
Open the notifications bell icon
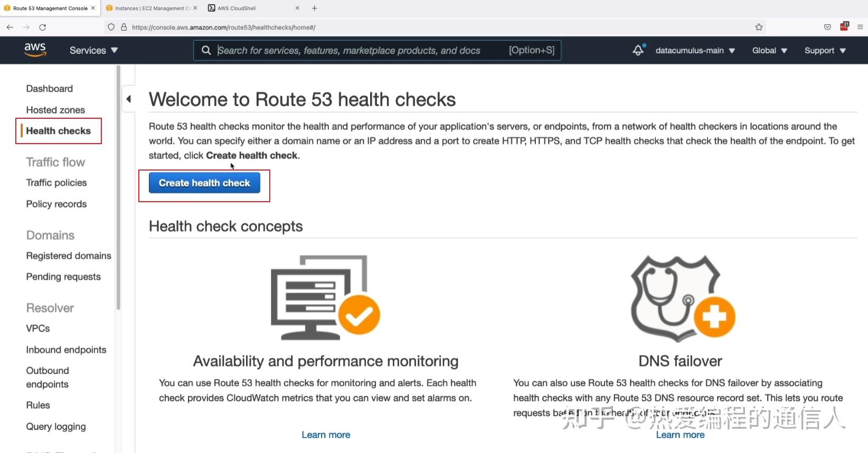tap(638, 50)
